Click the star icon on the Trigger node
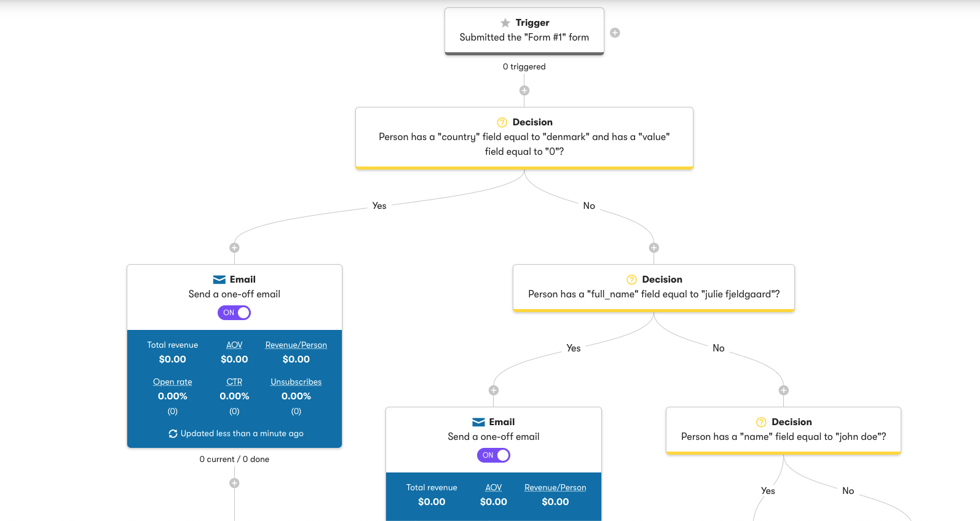The image size is (980, 521). coord(505,23)
